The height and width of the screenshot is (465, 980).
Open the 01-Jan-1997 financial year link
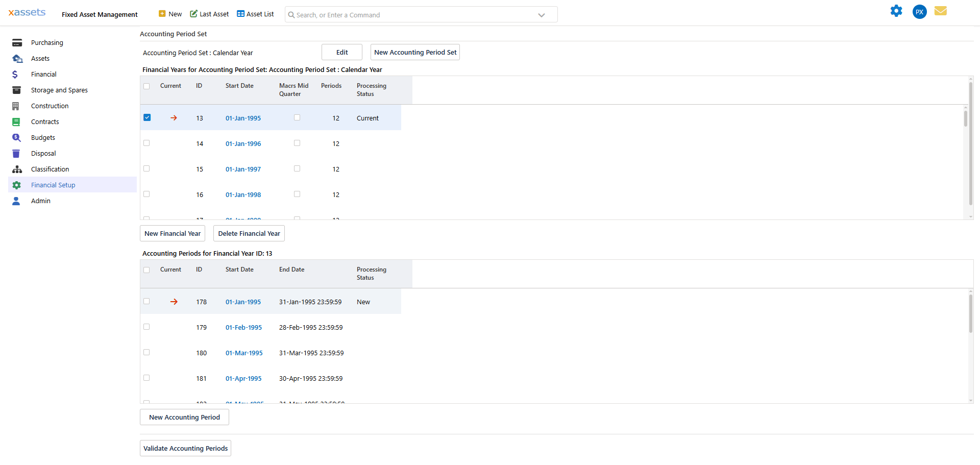pyautogui.click(x=243, y=169)
